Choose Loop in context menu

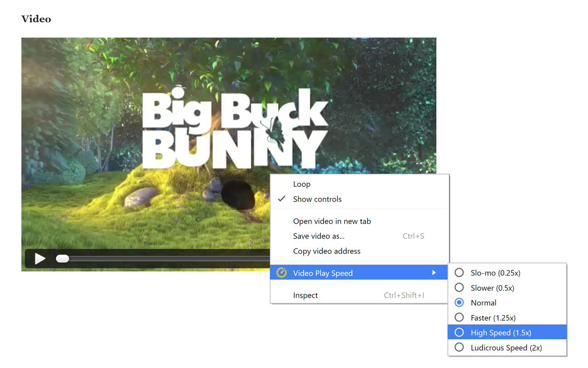point(360,184)
